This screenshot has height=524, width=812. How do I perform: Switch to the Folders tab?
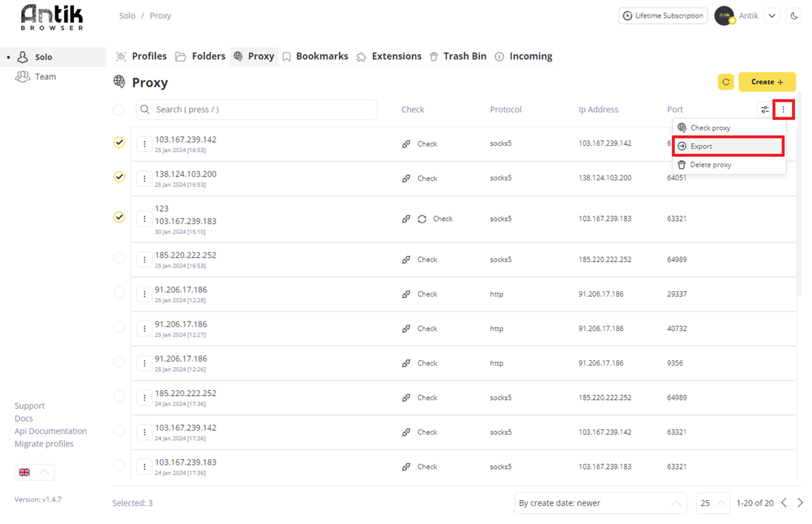click(201, 57)
